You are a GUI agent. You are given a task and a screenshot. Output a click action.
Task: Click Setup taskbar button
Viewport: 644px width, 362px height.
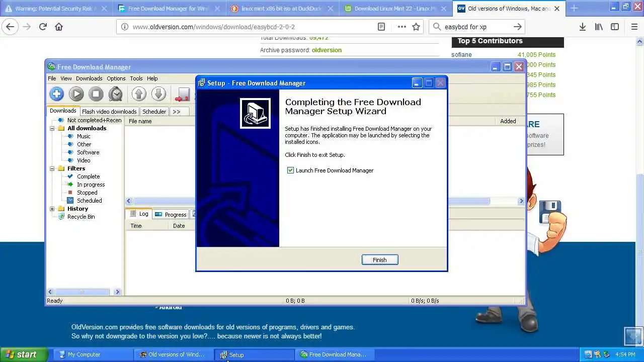(x=255, y=354)
